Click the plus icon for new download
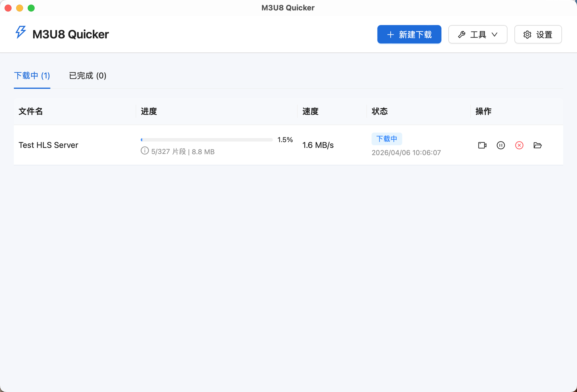577x392 pixels. click(390, 35)
